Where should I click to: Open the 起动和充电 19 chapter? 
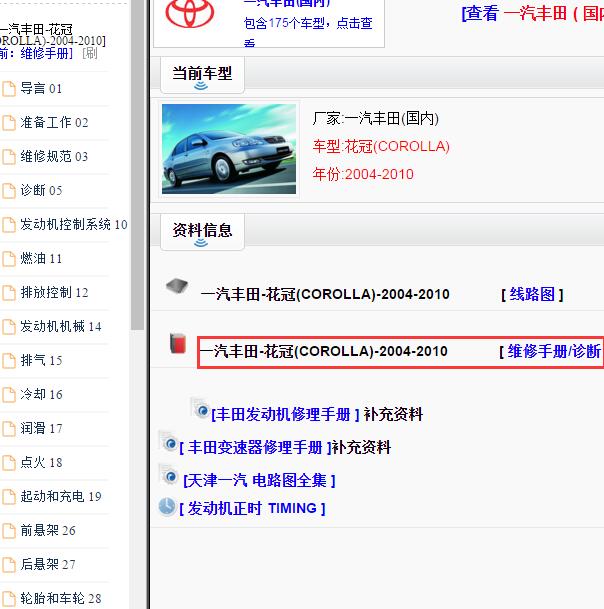(x=61, y=497)
